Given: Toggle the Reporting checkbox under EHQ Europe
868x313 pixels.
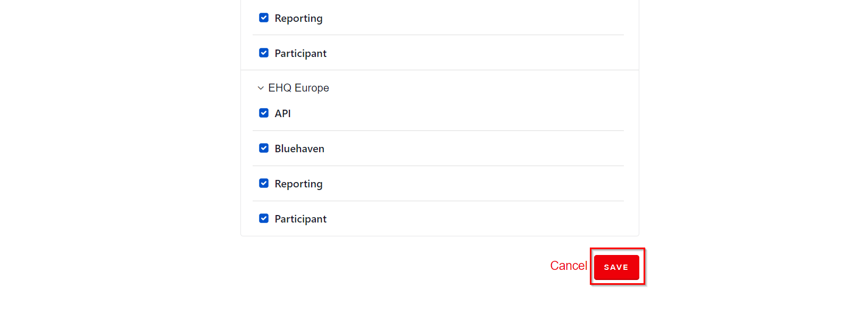Looking at the screenshot, I should [x=264, y=183].
